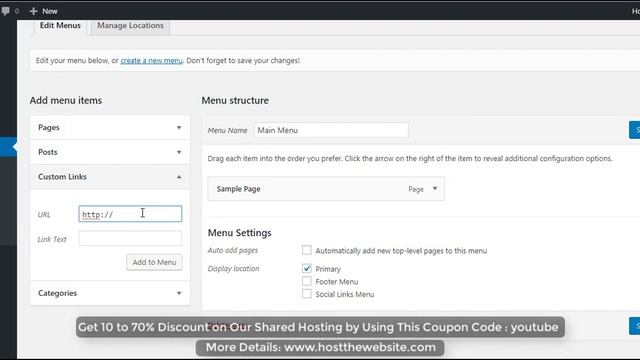Switch to the Edit Menus tab
The image size is (640, 360).
(x=60, y=25)
